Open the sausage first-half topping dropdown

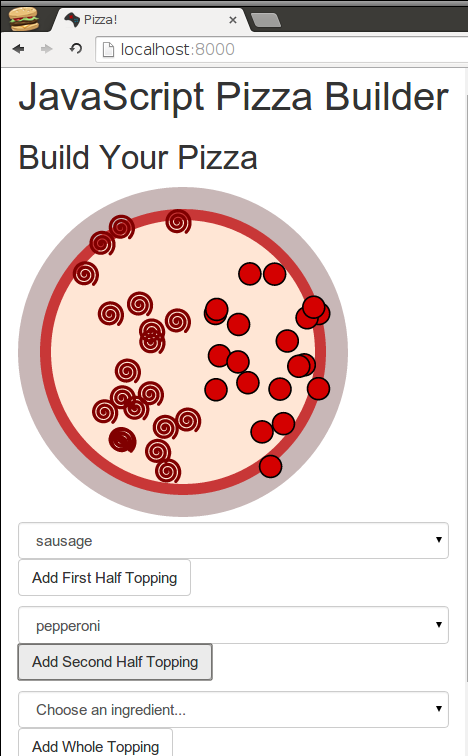(x=233, y=540)
